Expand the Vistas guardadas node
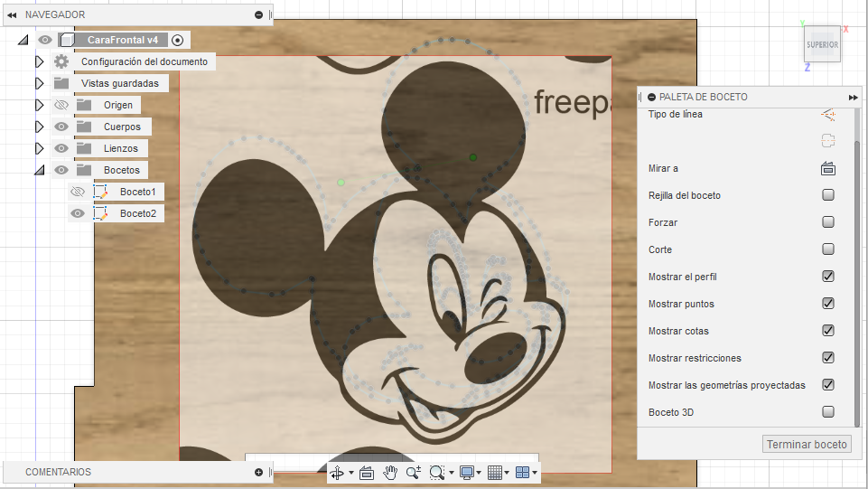The width and height of the screenshot is (868, 489). point(40,83)
